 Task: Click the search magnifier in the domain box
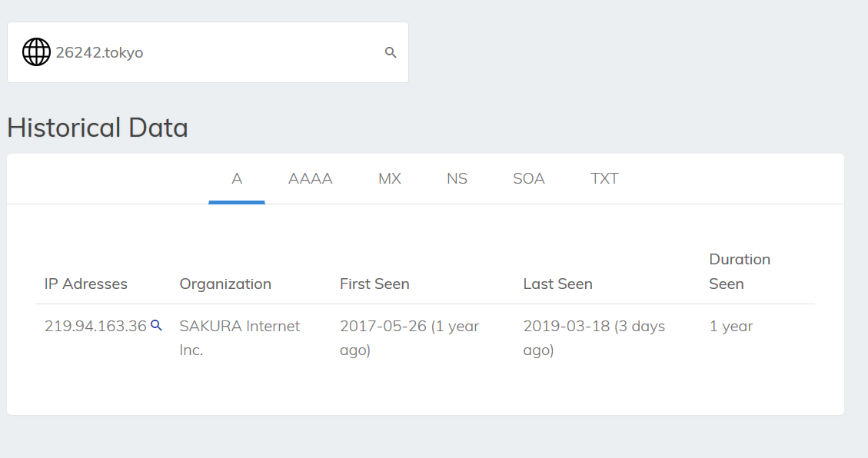tap(391, 52)
